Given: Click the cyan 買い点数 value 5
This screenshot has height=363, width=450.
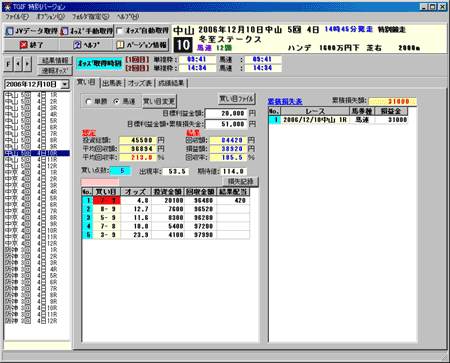Looking at the screenshot, I should (x=120, y=171).
